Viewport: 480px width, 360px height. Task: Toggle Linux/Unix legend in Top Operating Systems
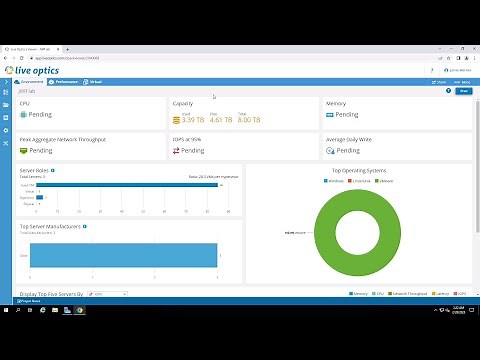pyautogui.click(x=359, y=181)
